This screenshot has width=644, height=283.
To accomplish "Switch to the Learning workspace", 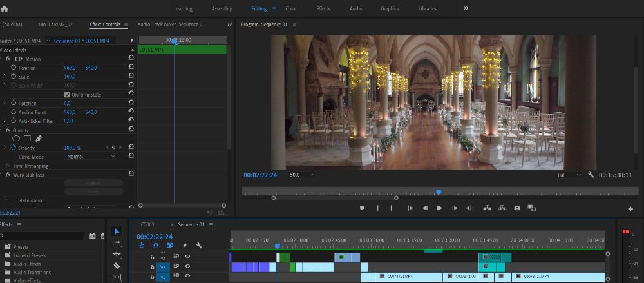I will pos(183,8).
